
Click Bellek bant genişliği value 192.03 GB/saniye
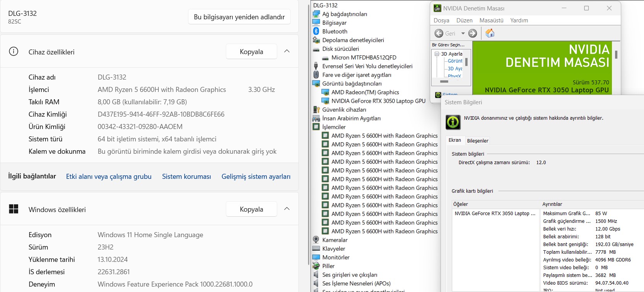(614, 244)
